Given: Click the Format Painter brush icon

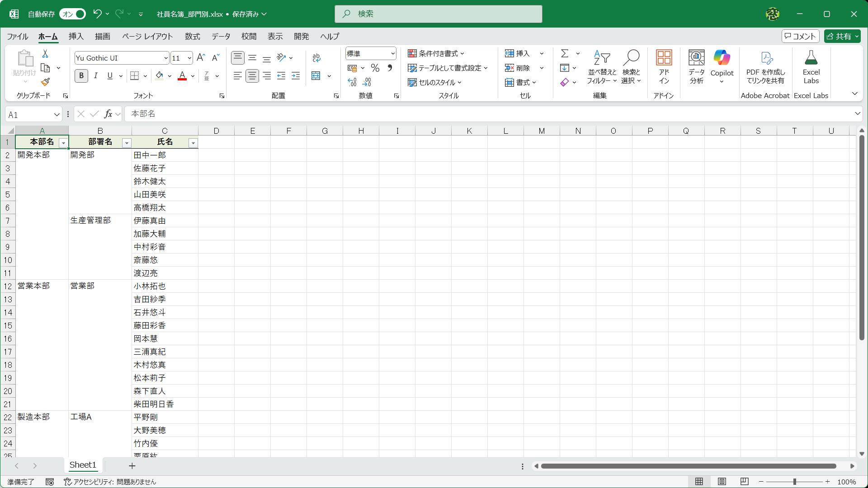Looking at the screenshot, I should (x=45, y=82).
